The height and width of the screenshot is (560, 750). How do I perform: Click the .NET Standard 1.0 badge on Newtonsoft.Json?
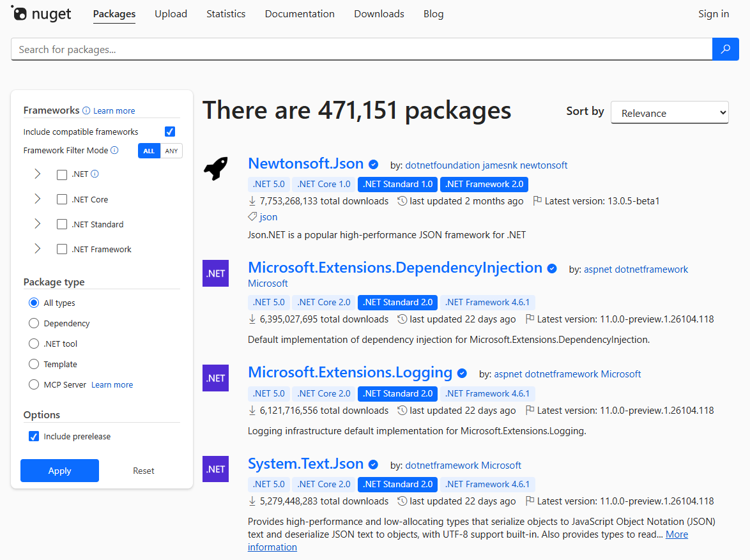point(397,184)
